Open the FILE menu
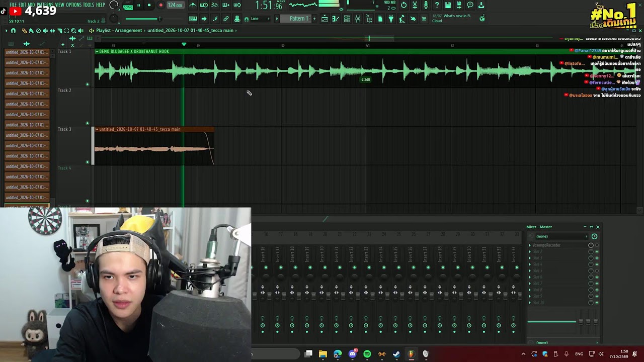 13,5
